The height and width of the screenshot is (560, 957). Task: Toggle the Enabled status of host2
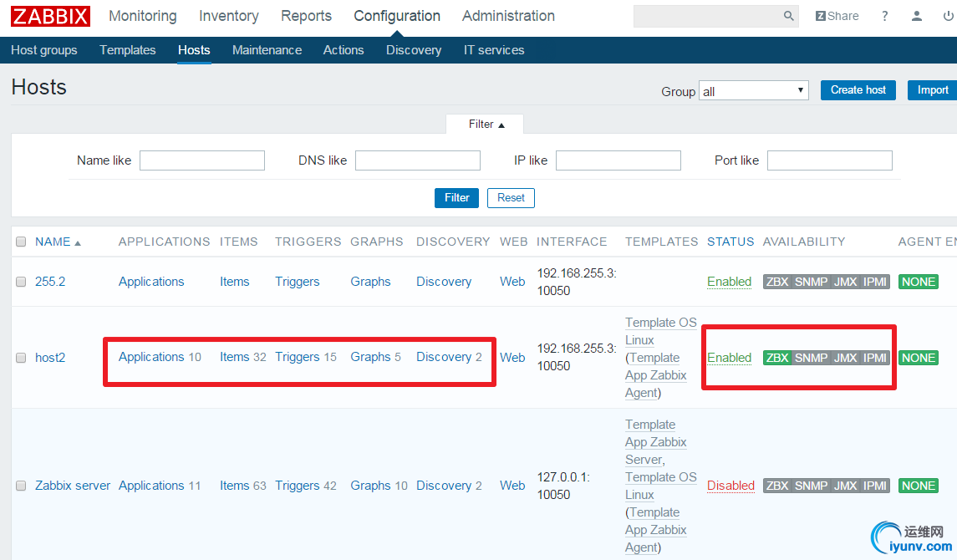729,358
